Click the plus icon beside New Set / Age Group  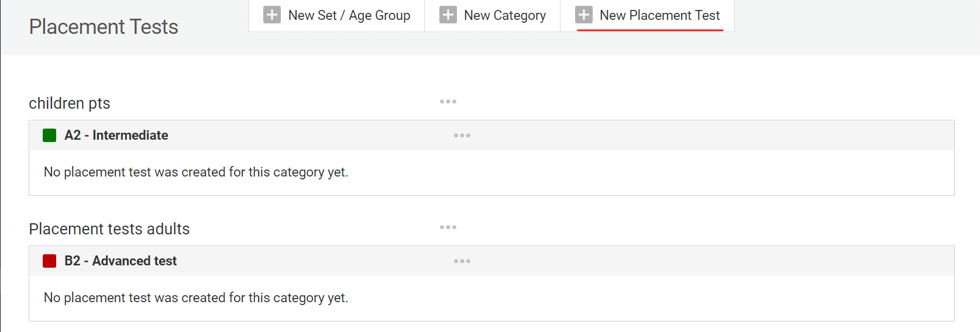pyautogui.click(x=272, y=15)
